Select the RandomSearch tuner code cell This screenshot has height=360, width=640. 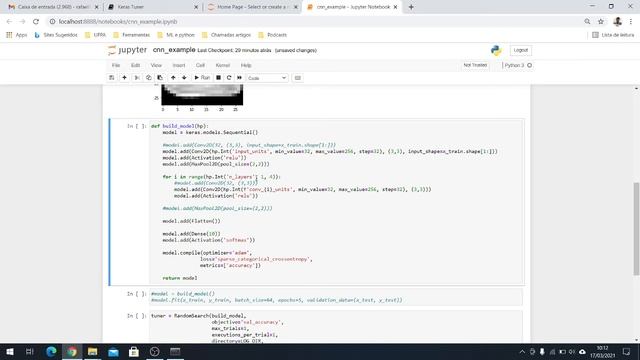(x=336, y=327)
